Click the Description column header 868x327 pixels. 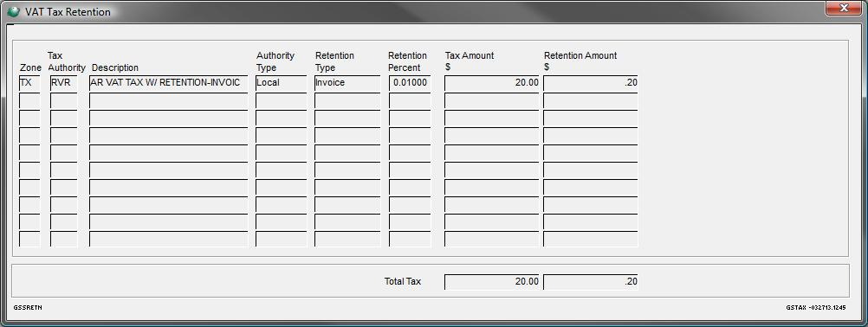(115, 68)
